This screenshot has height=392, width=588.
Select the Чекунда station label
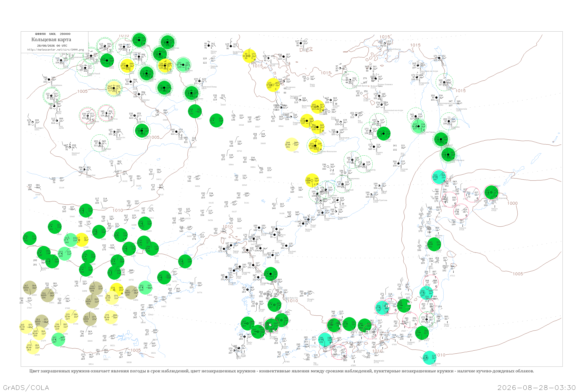(336, 106)
